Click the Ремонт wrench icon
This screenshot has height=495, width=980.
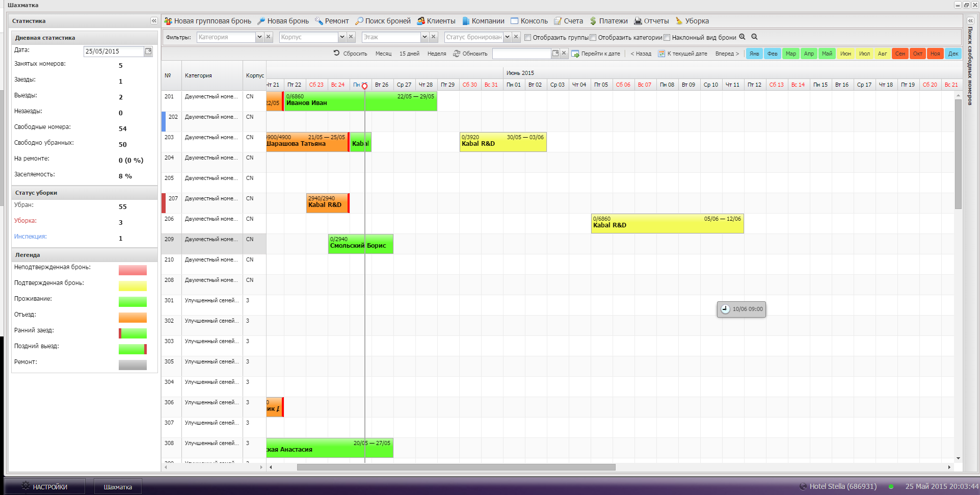coord(319,21)
